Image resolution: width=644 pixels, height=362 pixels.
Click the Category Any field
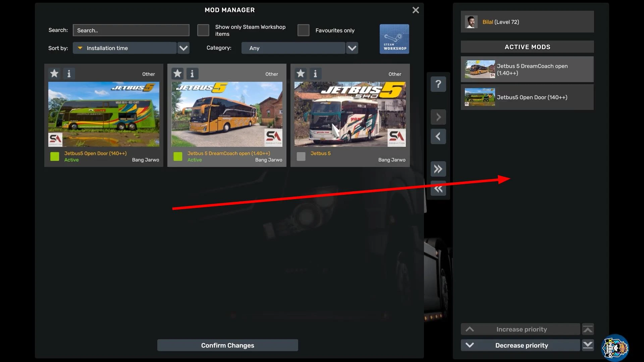(293, 48)
